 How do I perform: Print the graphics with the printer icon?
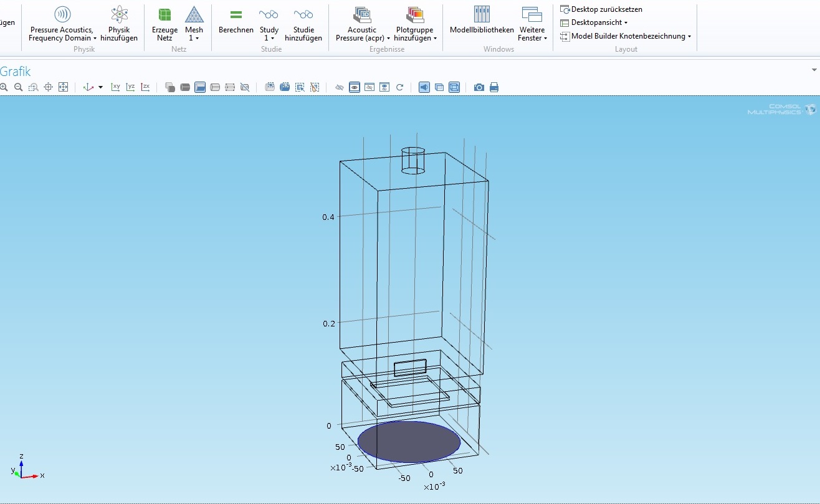tap(494, 87)
